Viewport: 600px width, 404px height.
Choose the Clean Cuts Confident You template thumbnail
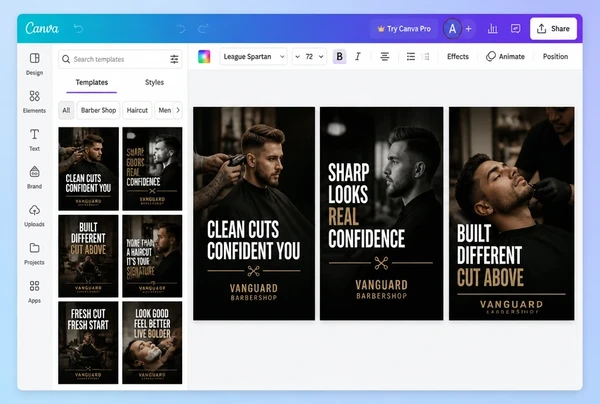click(88, 169)
